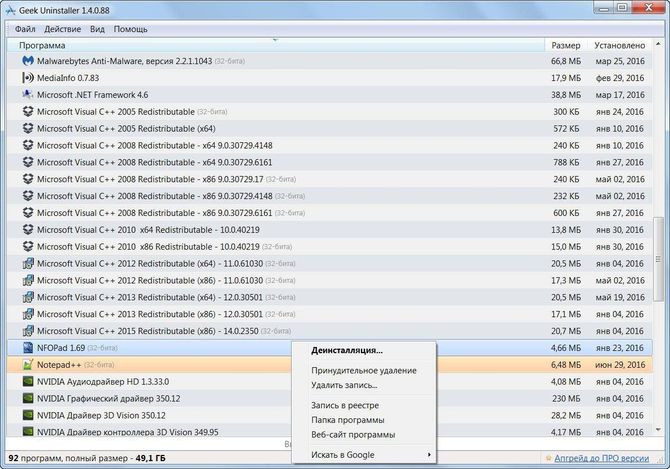Click the Malwarebytes Anti-Malware icon
This screenshot has width=670, height=469.
point(28,61)
